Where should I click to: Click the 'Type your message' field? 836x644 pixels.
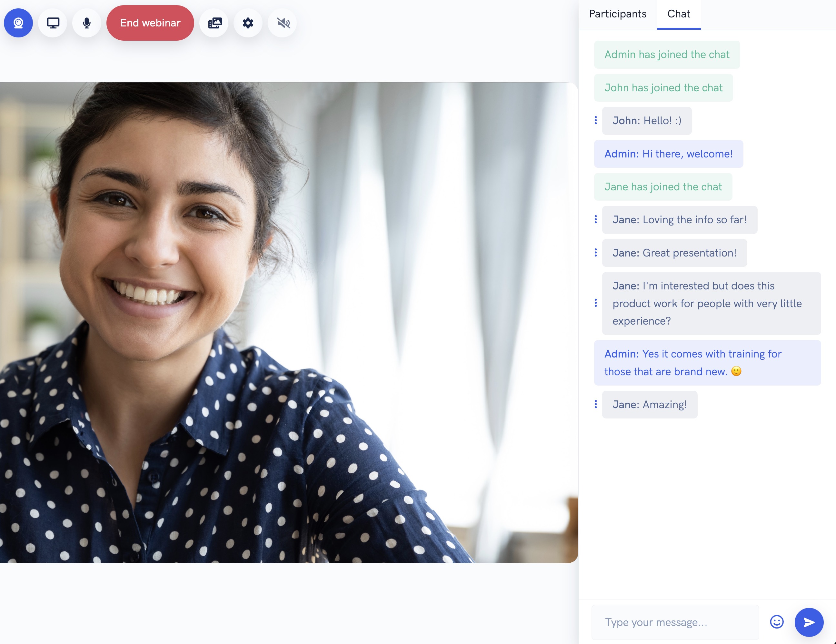[x=675, y=622]
